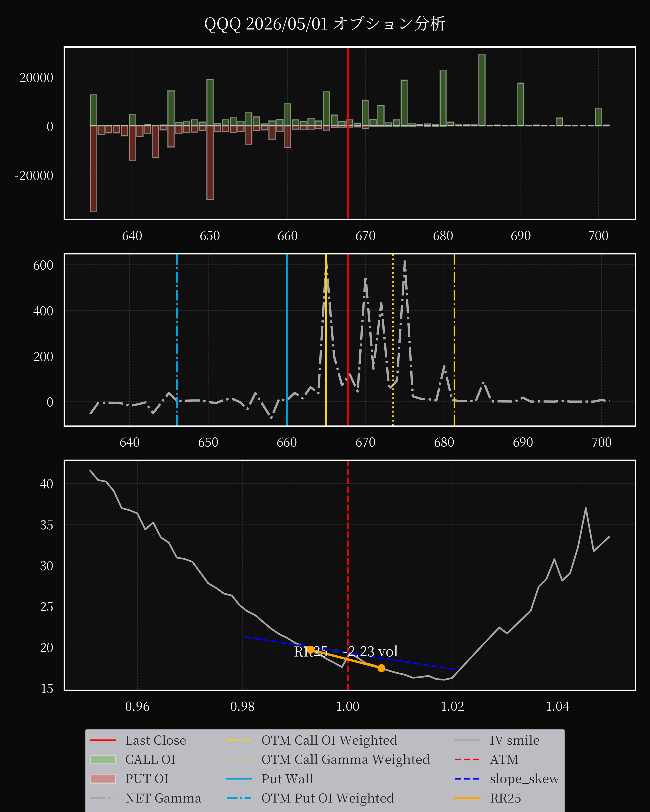
Task: Click the '40' y-axis label in IV chart
Action: click(x=46, y=484)
